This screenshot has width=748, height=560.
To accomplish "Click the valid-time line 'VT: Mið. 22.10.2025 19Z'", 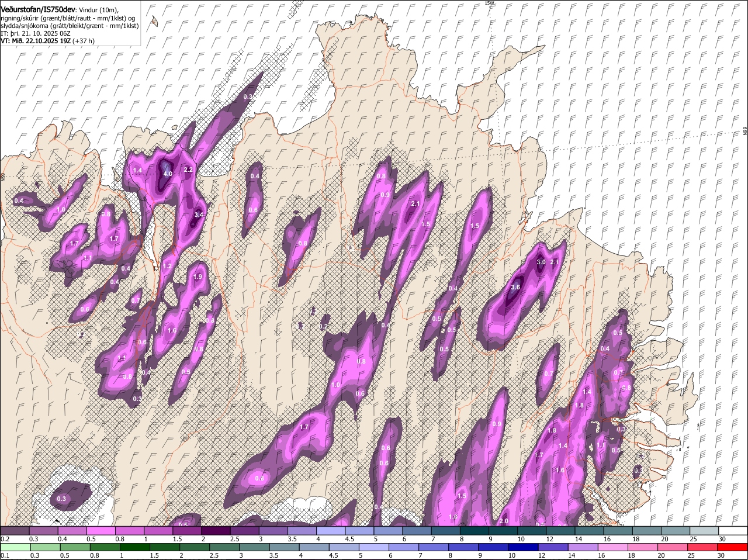I will (36, 41).
